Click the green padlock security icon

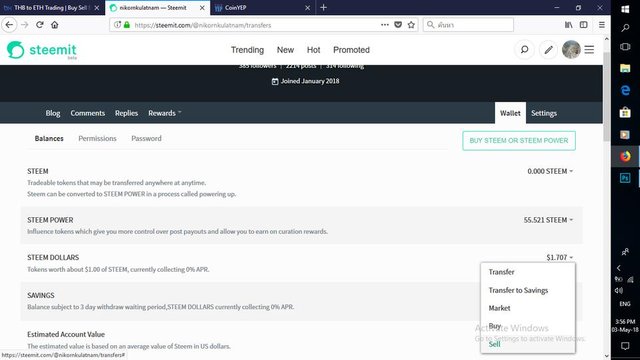click(127, 25)
